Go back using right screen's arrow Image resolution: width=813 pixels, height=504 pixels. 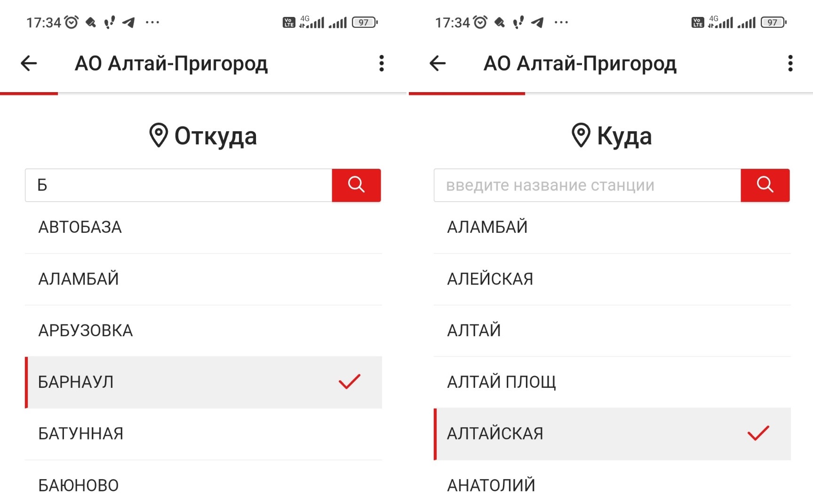click(x=438, y=63)
